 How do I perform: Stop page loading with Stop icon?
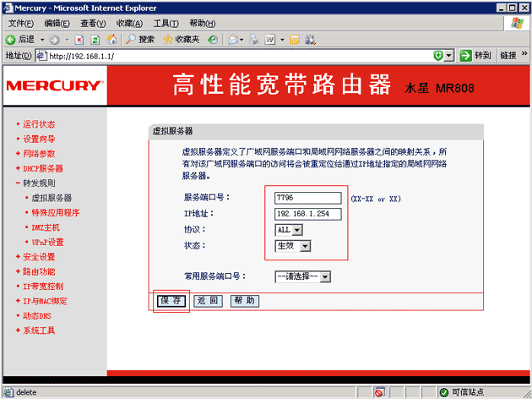pyautogui.click(x=79, y=40)
